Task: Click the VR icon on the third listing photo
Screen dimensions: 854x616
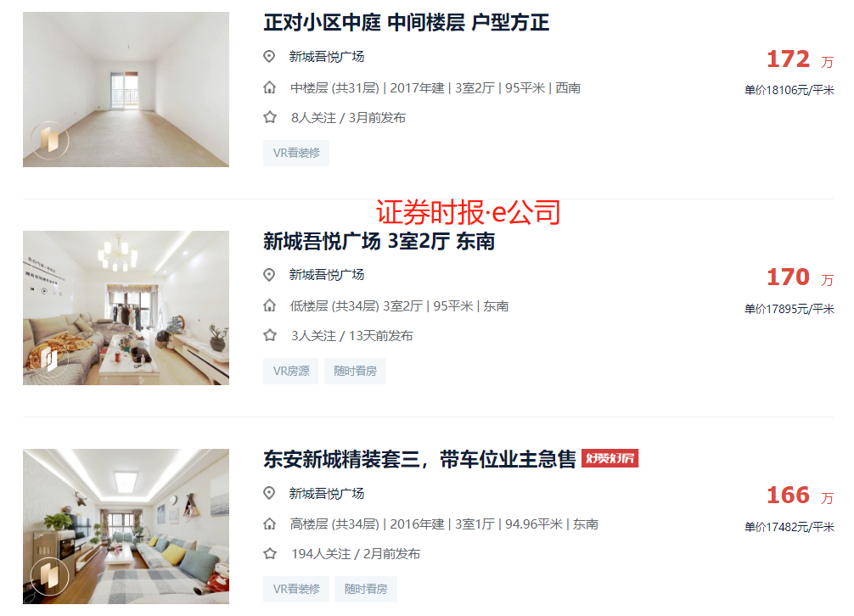Action: 49,576
